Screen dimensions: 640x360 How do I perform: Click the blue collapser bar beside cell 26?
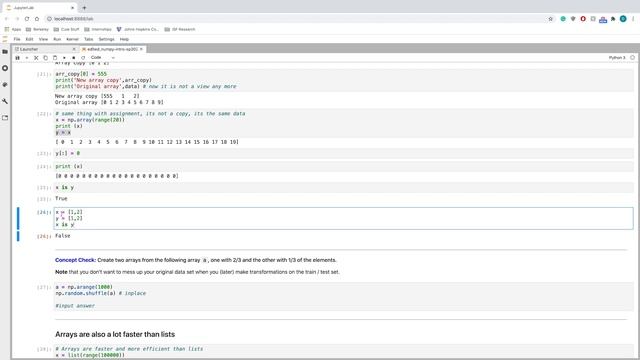tap(18, 218)
